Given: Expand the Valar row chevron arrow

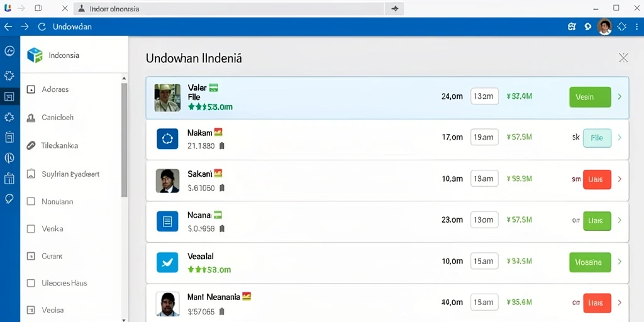Looking at the screenshot, I should tap(619, 97).
